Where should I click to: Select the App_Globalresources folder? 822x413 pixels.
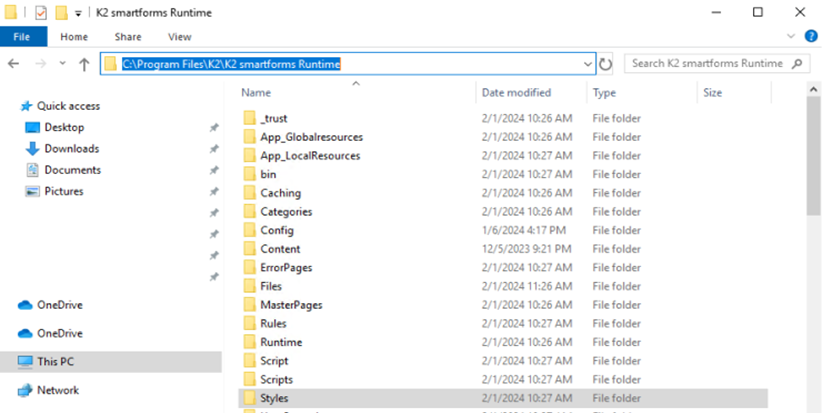tap(311, 137)
